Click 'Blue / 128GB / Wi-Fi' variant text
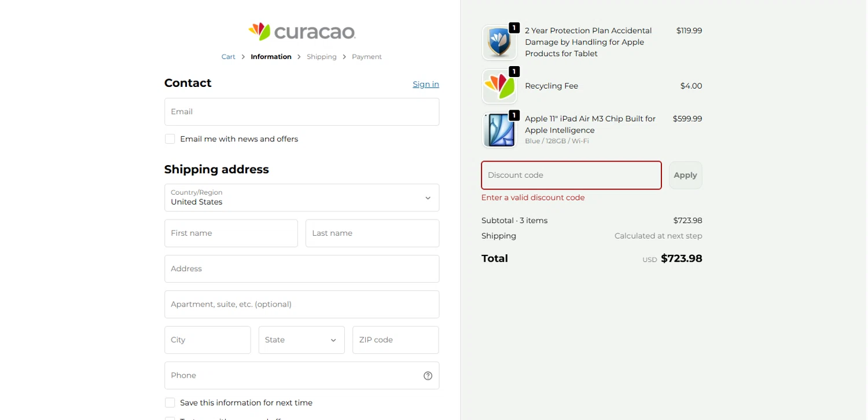 point(557,141)
